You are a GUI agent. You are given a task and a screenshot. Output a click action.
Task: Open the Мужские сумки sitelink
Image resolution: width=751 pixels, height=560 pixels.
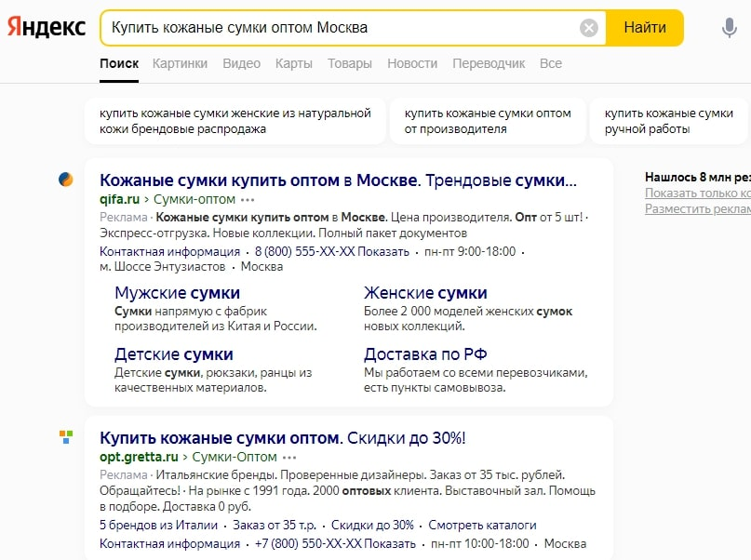pos(177,293)
